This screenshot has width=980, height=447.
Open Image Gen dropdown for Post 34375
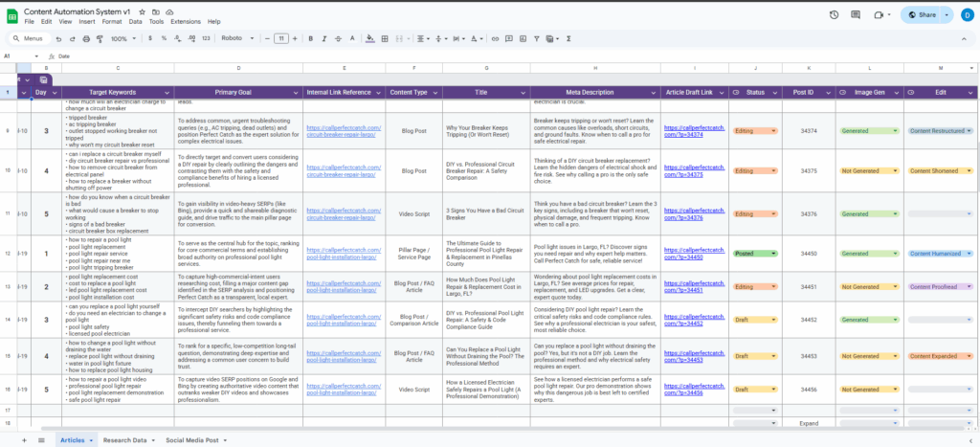click(x=895, y=170)
